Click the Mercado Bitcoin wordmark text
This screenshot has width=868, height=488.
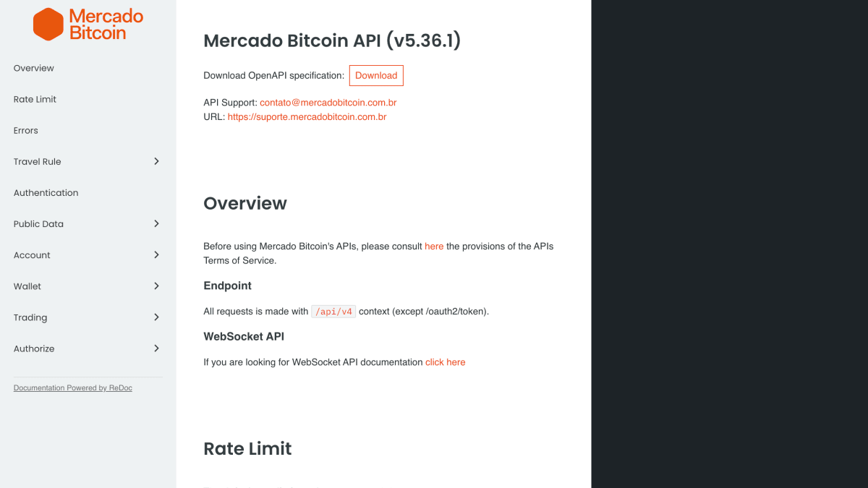click(x=106, y=25)
